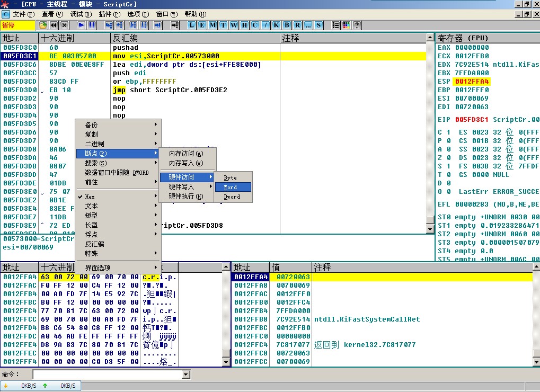The width and height of the screenshot is (540, 392).
Task: Click the trace into toolbar icon
Action: click(x=134, y=25)
